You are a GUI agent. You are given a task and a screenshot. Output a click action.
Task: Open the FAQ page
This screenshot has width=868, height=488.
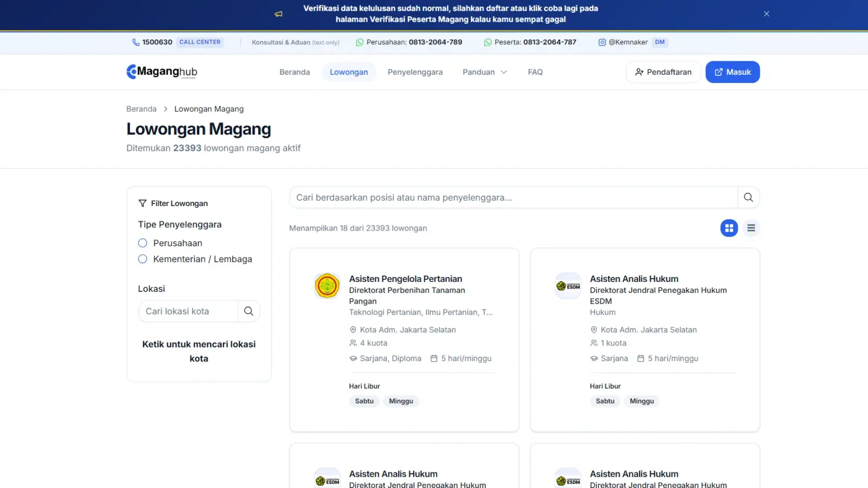(535, 72)
